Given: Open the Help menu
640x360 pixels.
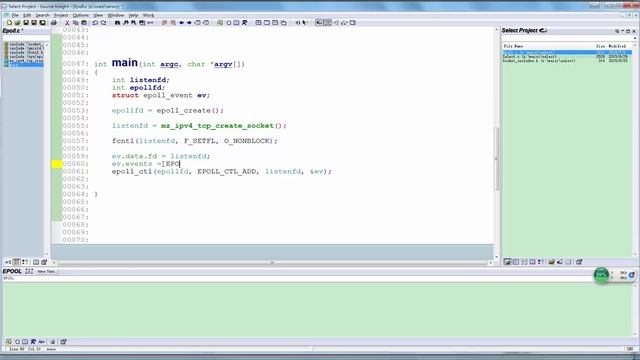Looking at the screenshot, I should (133, 15).
